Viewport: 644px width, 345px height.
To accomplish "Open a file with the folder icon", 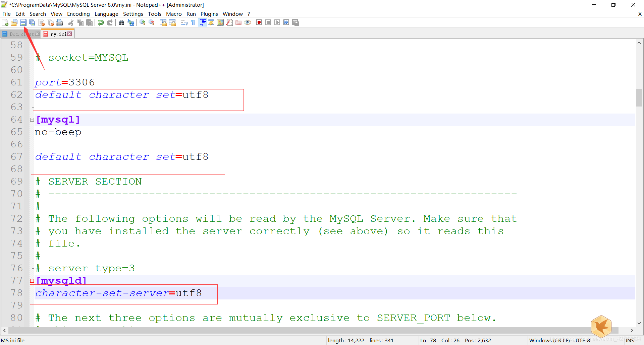I will pyautogui.click(x=14, y=22).
